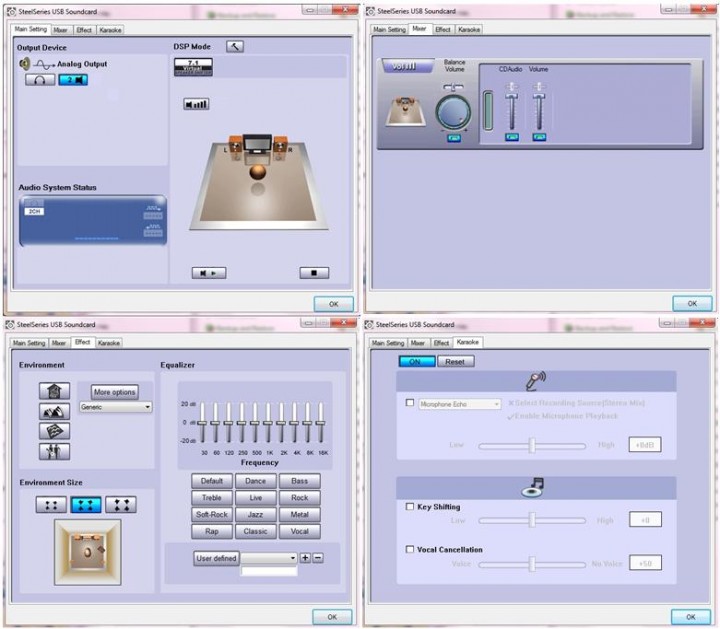Select the people hallway environment icon
This screenshot has width=720, height=629.
[x=55, y=452]
